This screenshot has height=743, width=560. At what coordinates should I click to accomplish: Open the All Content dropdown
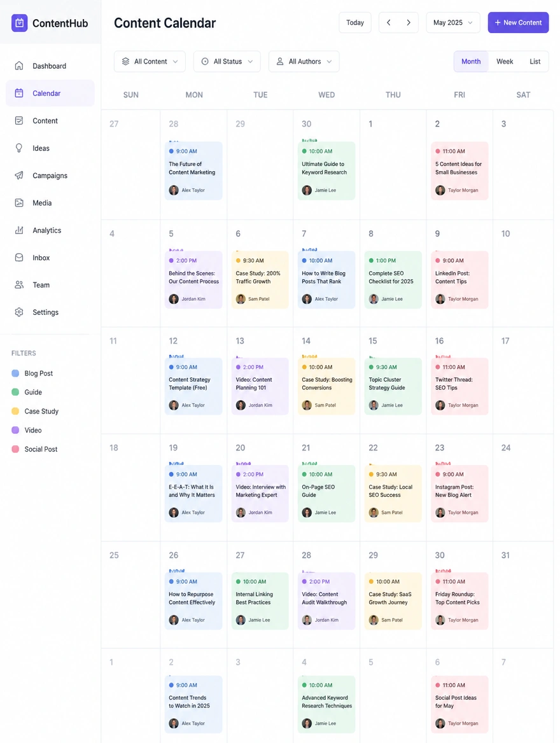click(150, 62)
